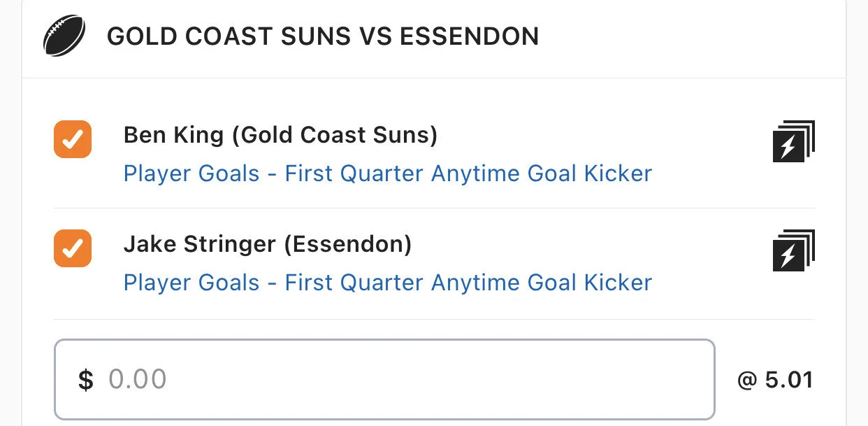Uncheck the Ben King selection checkbox

73,139
